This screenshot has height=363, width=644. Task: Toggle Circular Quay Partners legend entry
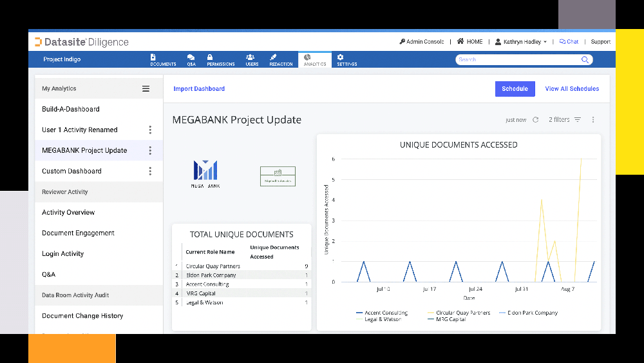[459, 313]
